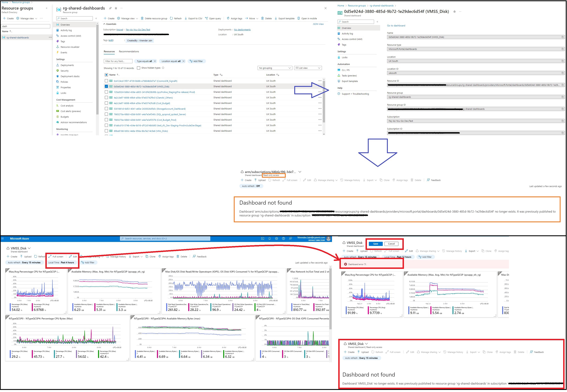Viewport: 567px width, 392px height.
Task: Click Feedback in arm/subscriptions dashboard toolbar
Action: 434,180
